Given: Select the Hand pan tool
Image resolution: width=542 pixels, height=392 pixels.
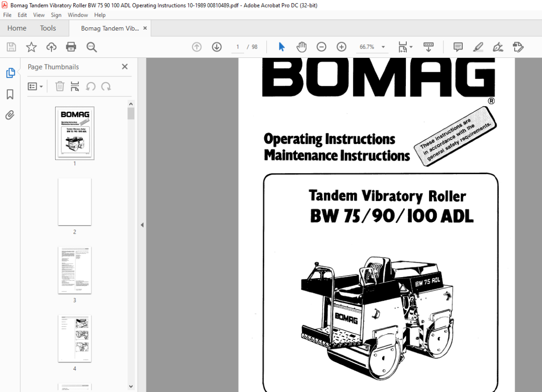Looking at the screenshot, I should tap(302, 47).
